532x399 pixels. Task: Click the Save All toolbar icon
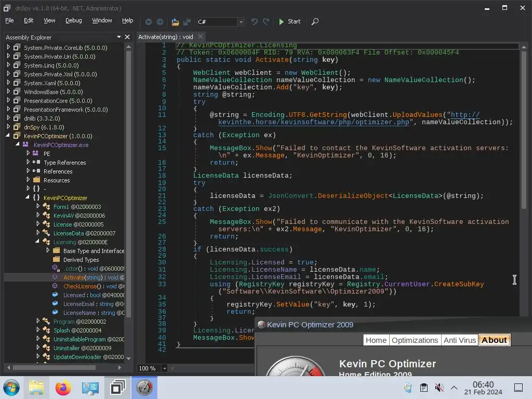pos(187,22)
